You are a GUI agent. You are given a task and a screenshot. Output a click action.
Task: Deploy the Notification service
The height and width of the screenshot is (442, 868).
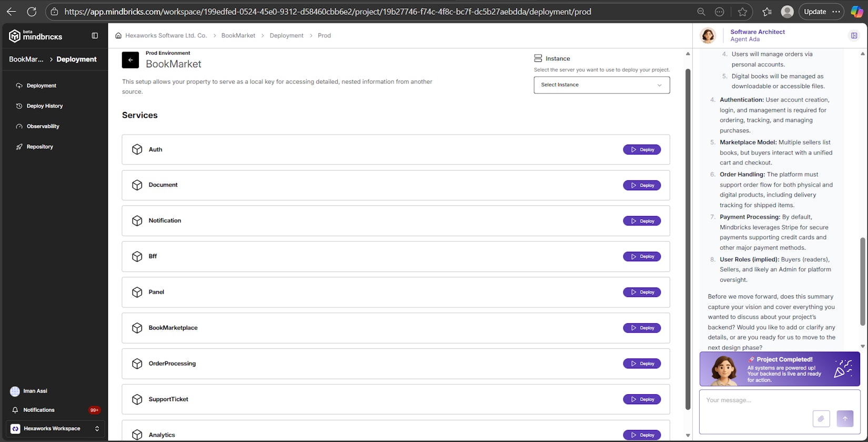(642, 221)
